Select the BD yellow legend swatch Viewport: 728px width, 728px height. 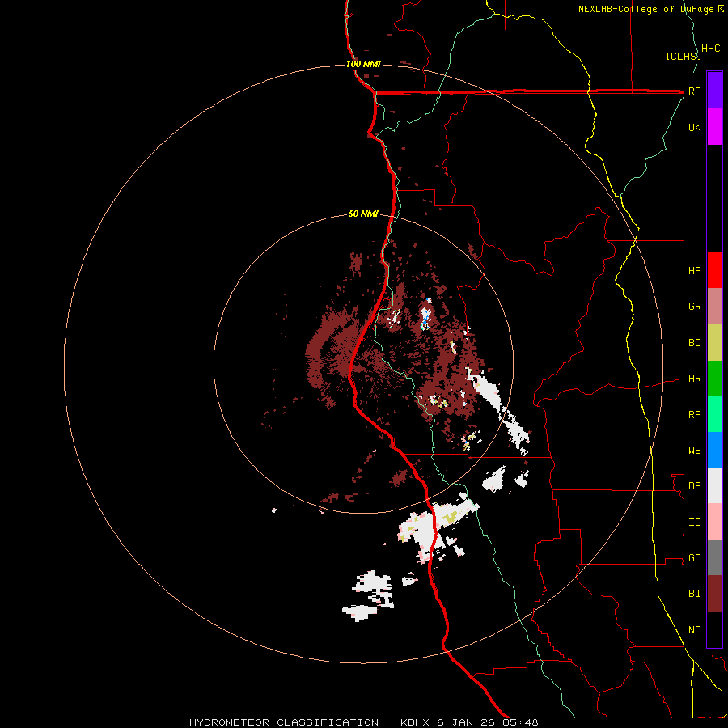714,343
